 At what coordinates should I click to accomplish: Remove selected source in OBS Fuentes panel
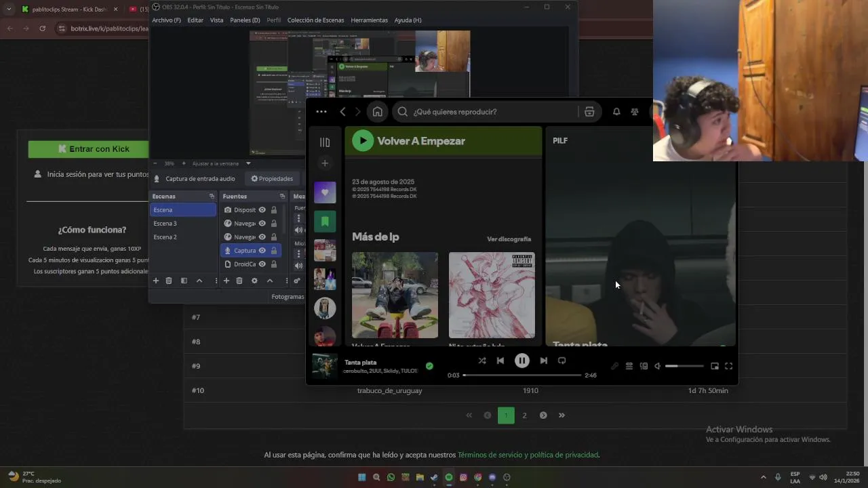tap(239, 281)
